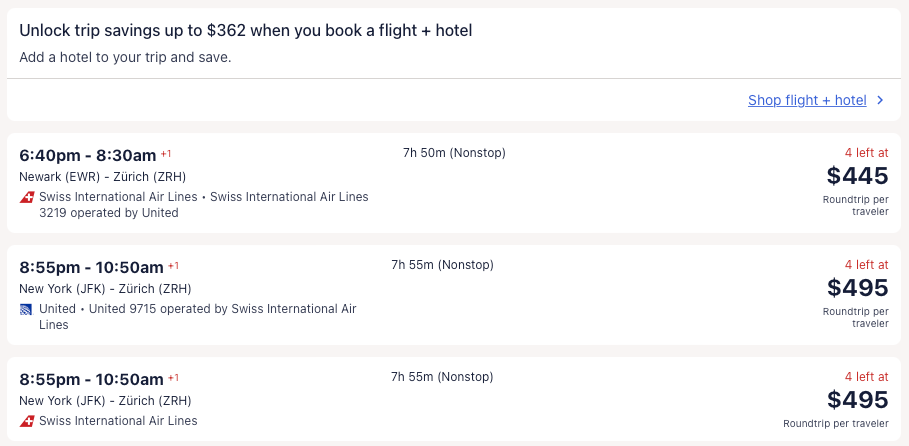The width and height of the screenshot is (909, 446).
Task: Click the Shop flight + hotel link
Action: point(806,100)
